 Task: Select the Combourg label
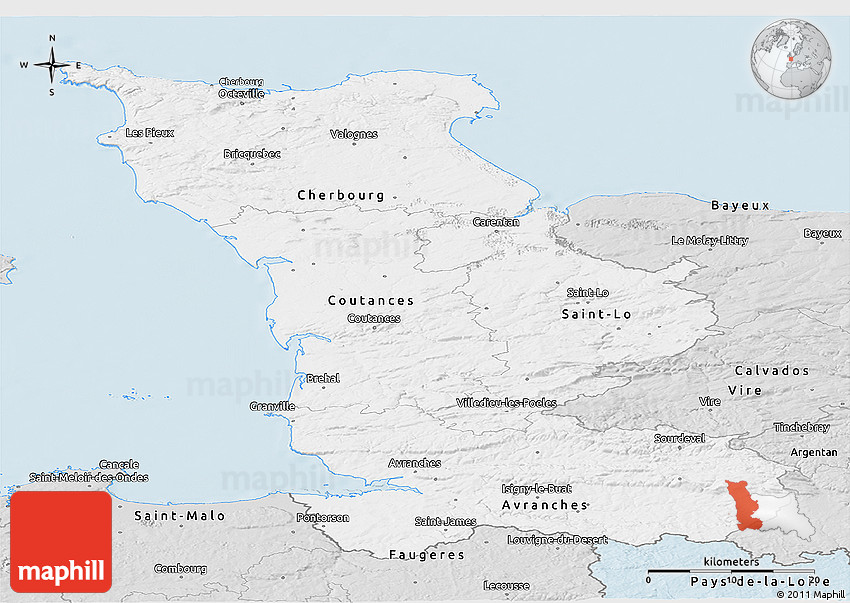(181, 569)
